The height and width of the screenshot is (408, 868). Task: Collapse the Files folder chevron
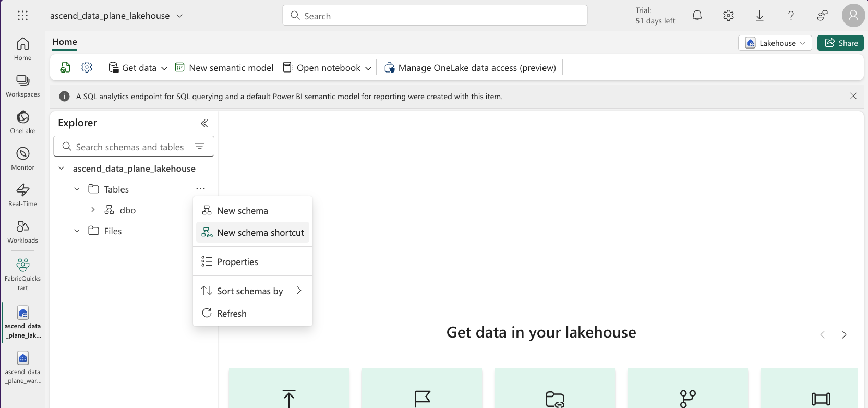[77, 231]
